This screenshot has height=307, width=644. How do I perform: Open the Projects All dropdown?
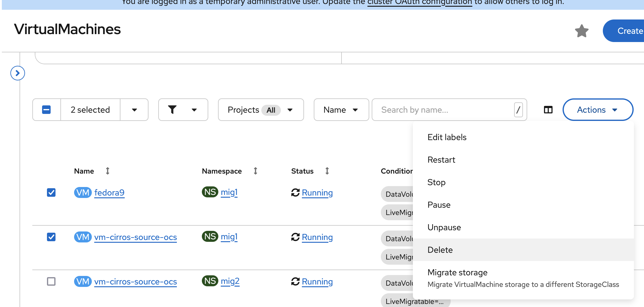261,110
